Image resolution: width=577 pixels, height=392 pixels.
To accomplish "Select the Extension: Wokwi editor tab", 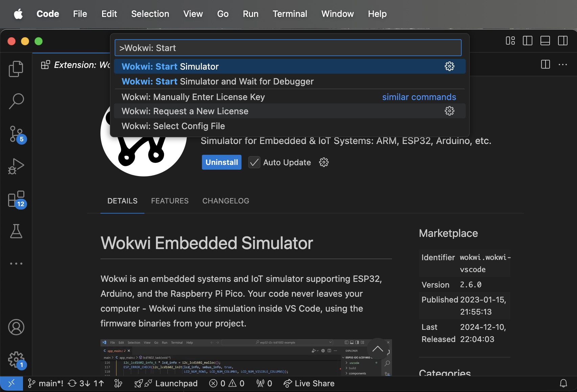I will (x=75, y=65).
